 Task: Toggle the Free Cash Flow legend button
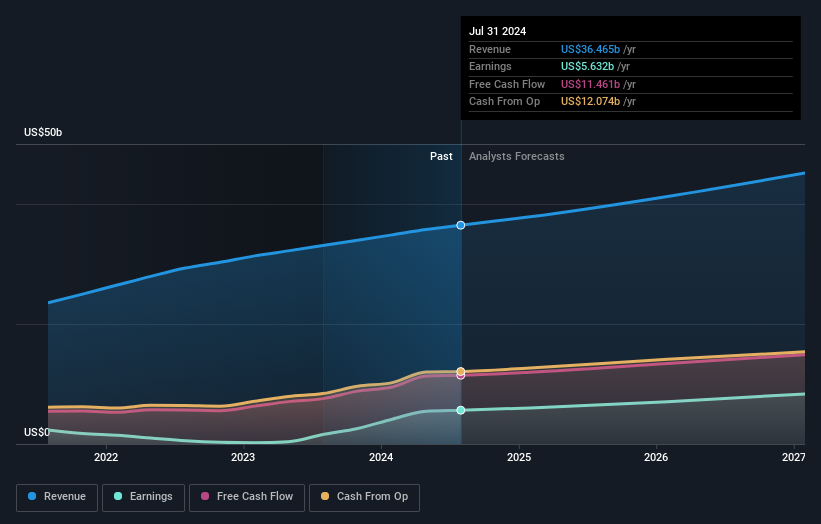point(247,497)
